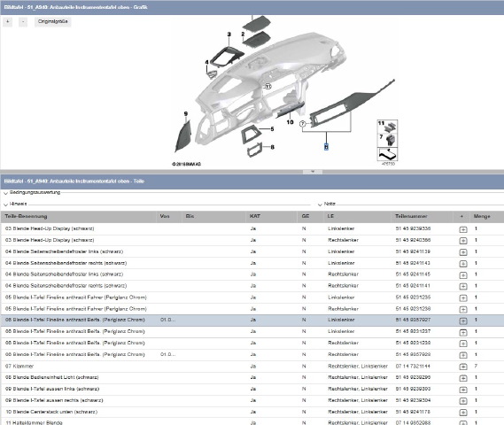The width and height of the screenshot is (504, 425).
Task: Select 03 Blende Head-Up Display Linkslenker row
Action: (x=252, y=228)
